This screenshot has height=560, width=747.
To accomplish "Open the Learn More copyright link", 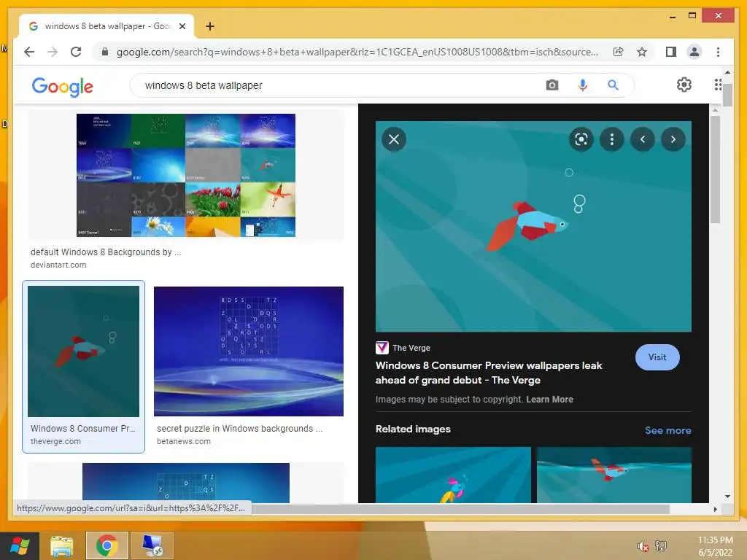I will point(549,400).
